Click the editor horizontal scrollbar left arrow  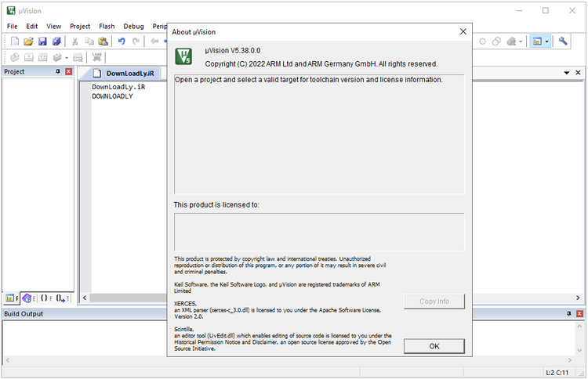click(84, 298)
